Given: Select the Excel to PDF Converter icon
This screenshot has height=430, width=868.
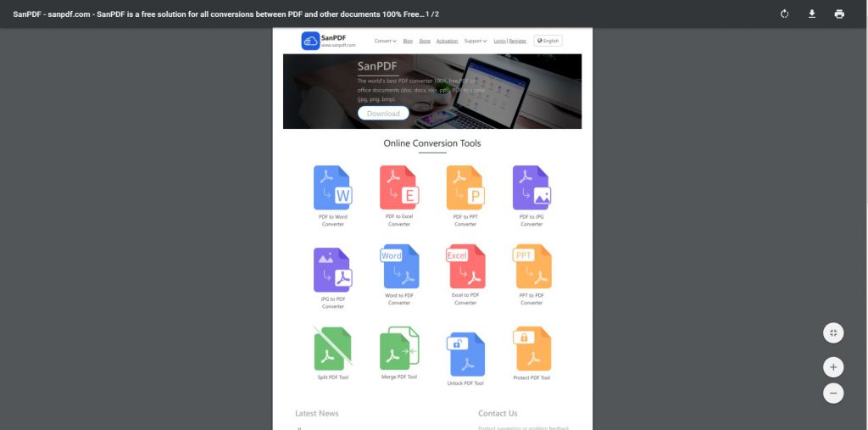Looking at the screenshot, I should (465, 267).
